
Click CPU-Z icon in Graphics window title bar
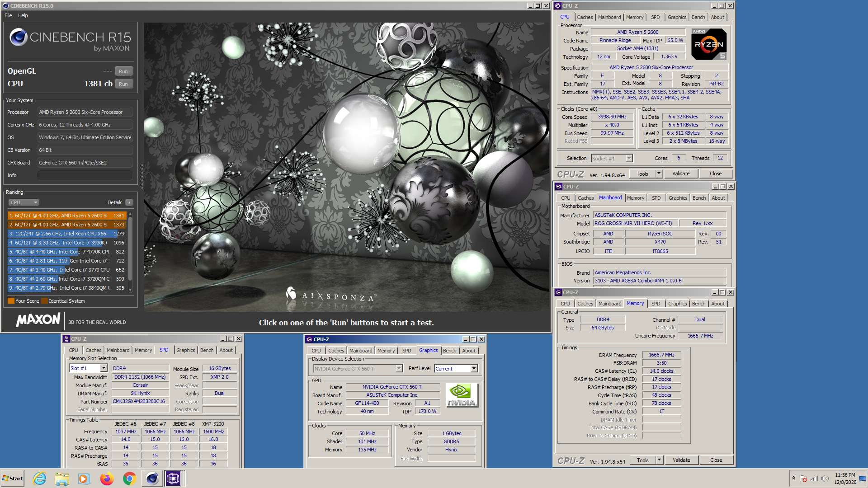[309, 339]
